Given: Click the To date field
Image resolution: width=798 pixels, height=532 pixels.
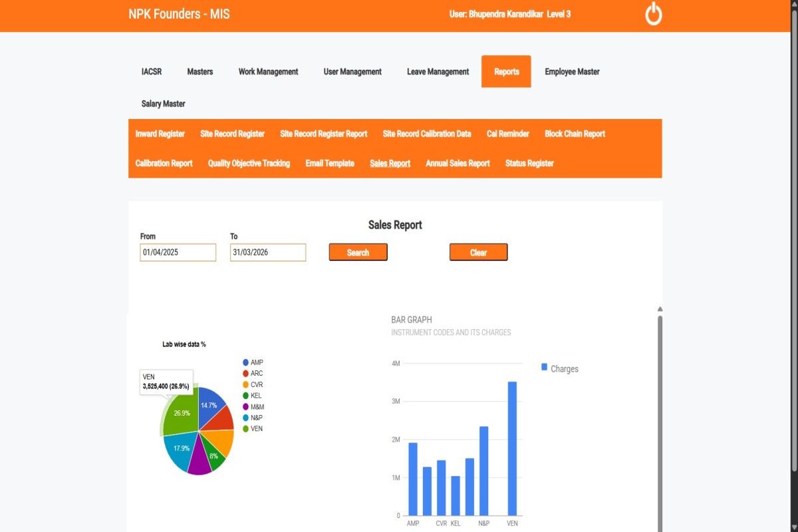Looking at the screenshot, I should pos(267,253).
